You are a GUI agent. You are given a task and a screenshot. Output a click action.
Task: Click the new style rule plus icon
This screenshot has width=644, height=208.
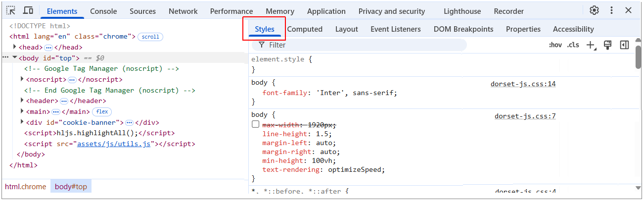coord(591,45)
